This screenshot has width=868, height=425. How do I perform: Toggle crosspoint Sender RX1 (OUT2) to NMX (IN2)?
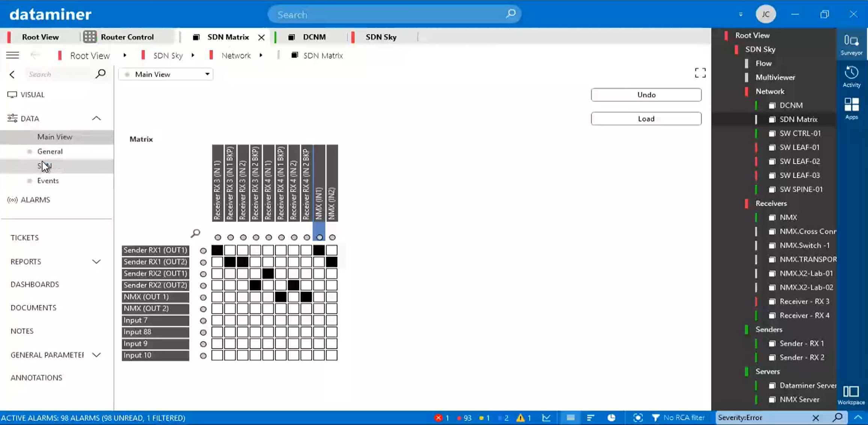pyautogui.click(x=332, y=262)
